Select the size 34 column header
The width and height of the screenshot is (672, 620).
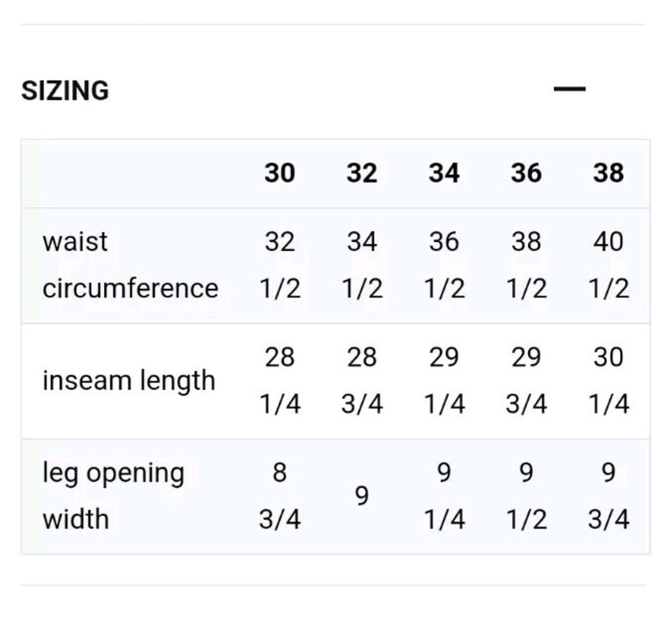(444, 173)
